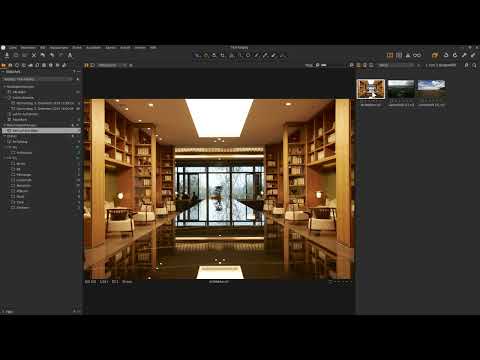Collapse the Katalogsammlungen tree group
Image resolution: width=480 pixels, height=360 pixels.
coord(5,86)
